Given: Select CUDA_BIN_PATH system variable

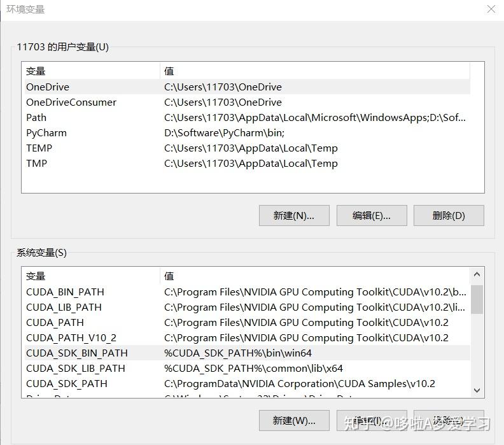Looking at the screenshot, I should pyautogui.click(x=65, y=292).
